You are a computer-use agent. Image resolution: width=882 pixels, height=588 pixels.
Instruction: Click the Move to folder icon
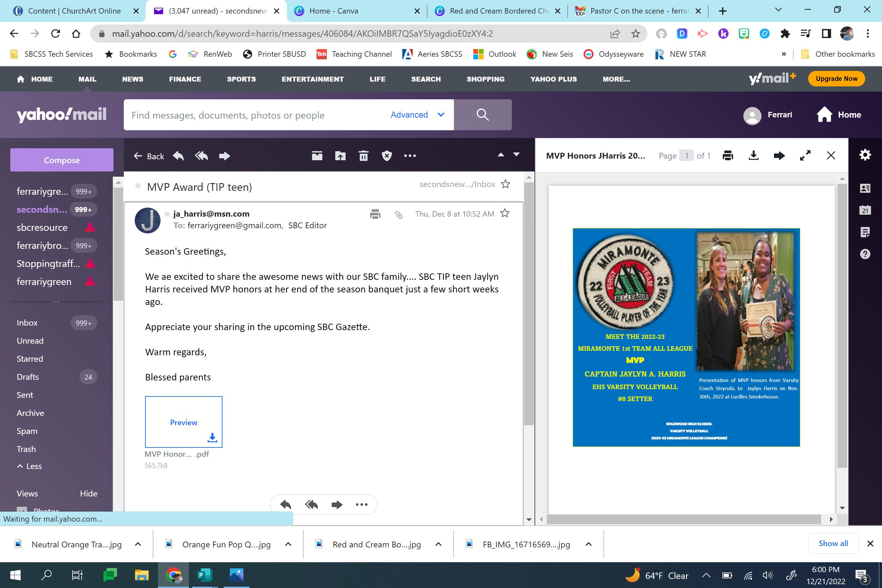(340, 156)
